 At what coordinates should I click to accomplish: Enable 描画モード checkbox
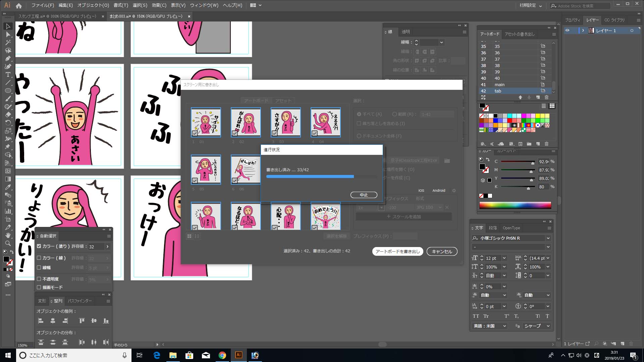click(39, 287)
